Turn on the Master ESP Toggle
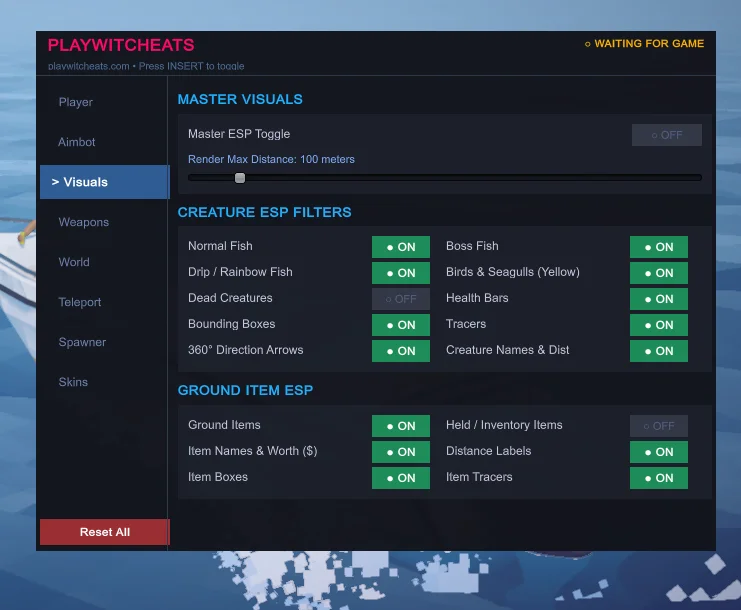This screenshot has height=610, width=741. tap(666, 135)
